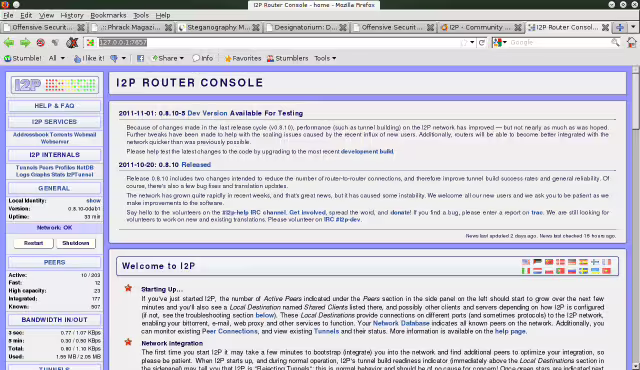Open the Graphs link in the sidebar
The width and height of the screenshot is (640, 370).
[x=40, y=175]
